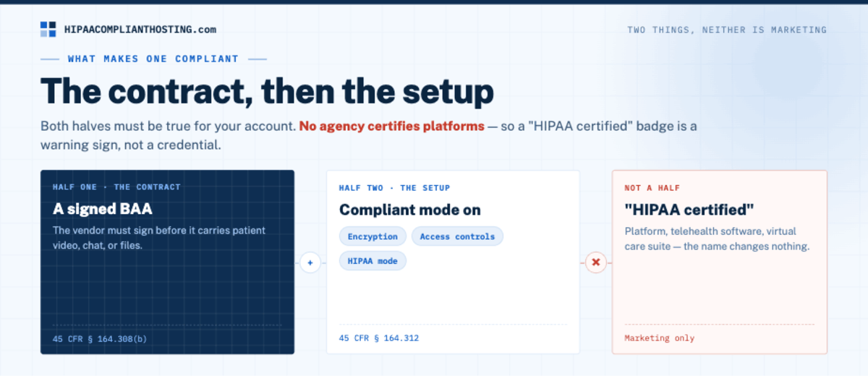The width and height of the screenshot is (868, 376).
Task: Click the "HIPAA certified" card heading
Action: 689,210
